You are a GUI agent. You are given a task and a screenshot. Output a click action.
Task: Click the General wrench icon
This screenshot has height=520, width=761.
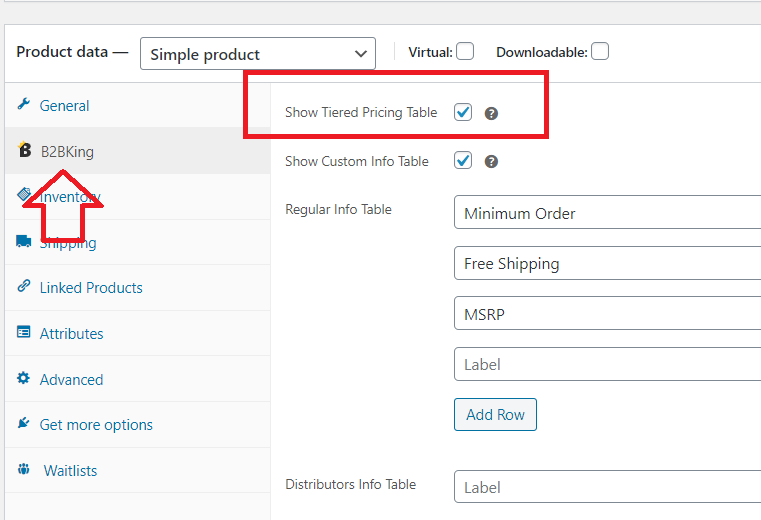pyautogui.click(x=23, y=104)
